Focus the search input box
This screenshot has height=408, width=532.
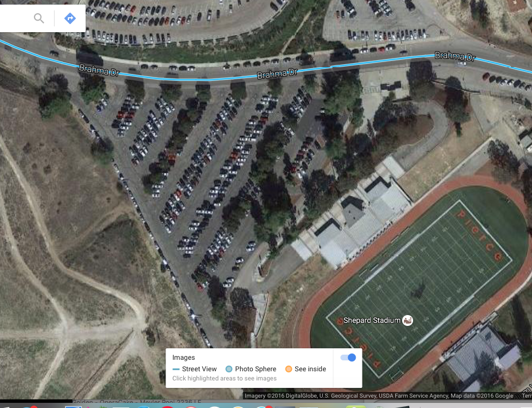coord(14,18)
